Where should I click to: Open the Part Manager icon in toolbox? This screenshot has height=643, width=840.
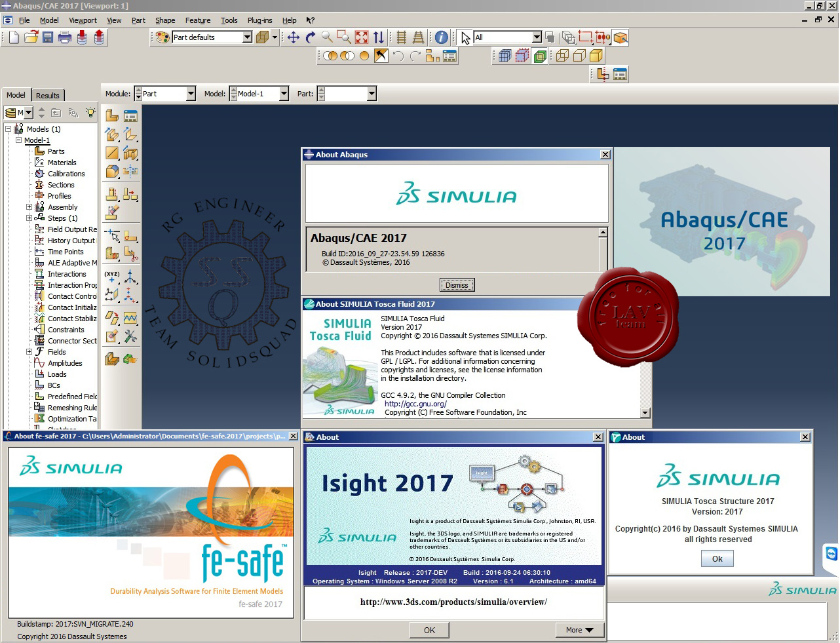pyautogui.click(x=130, y=116)
